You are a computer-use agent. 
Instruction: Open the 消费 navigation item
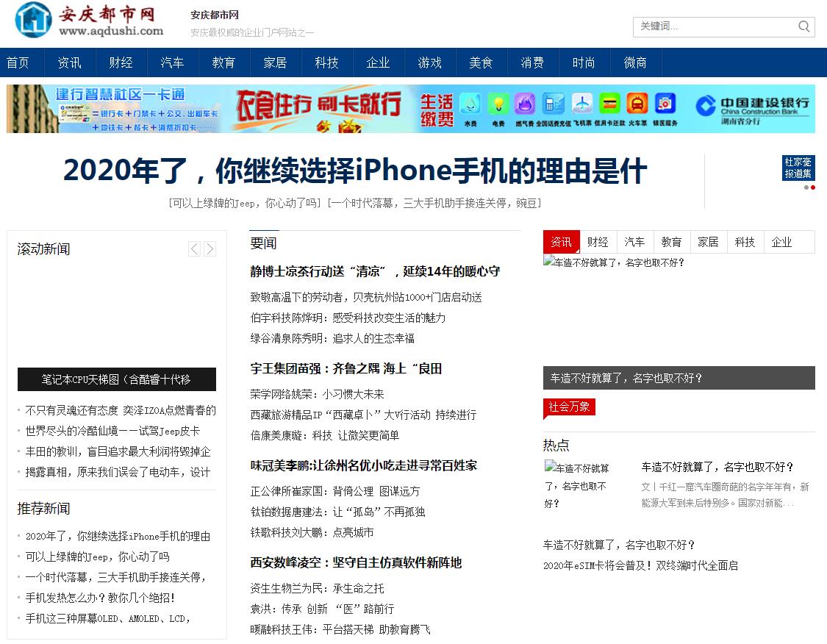click(x=533, y=62)
